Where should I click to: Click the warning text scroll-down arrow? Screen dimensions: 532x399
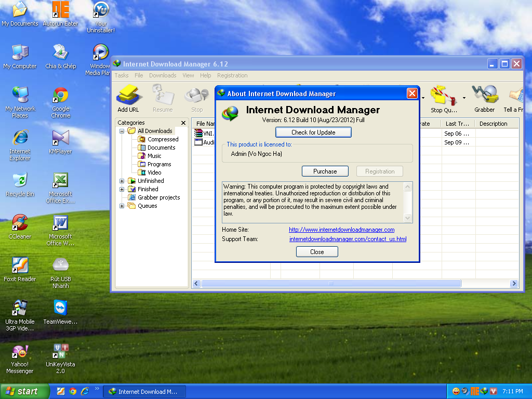408,218
